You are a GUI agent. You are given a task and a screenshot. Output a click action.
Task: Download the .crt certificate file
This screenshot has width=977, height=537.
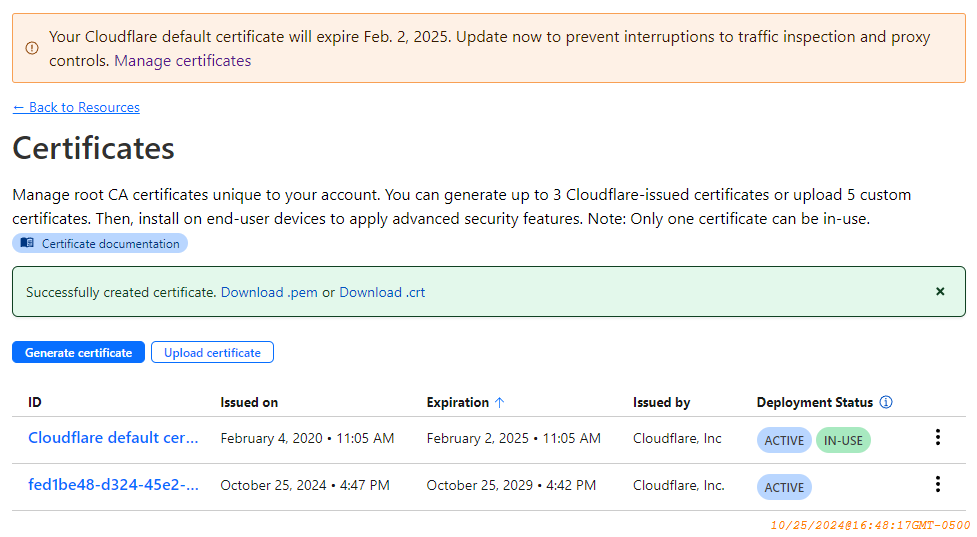point(382,293)
